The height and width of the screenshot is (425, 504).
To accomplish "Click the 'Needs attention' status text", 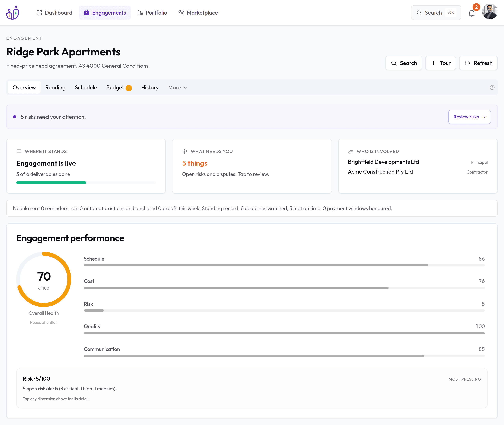I will pos(44,323).
